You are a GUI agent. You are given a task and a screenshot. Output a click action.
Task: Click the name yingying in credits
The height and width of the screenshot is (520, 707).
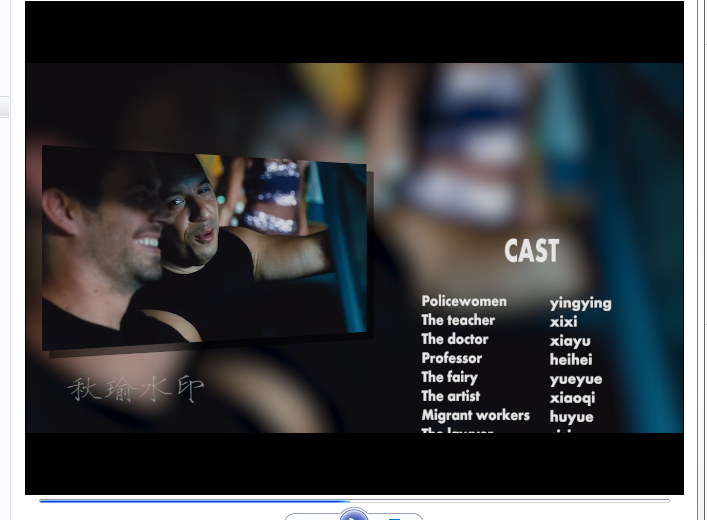[x=580, y=303]
